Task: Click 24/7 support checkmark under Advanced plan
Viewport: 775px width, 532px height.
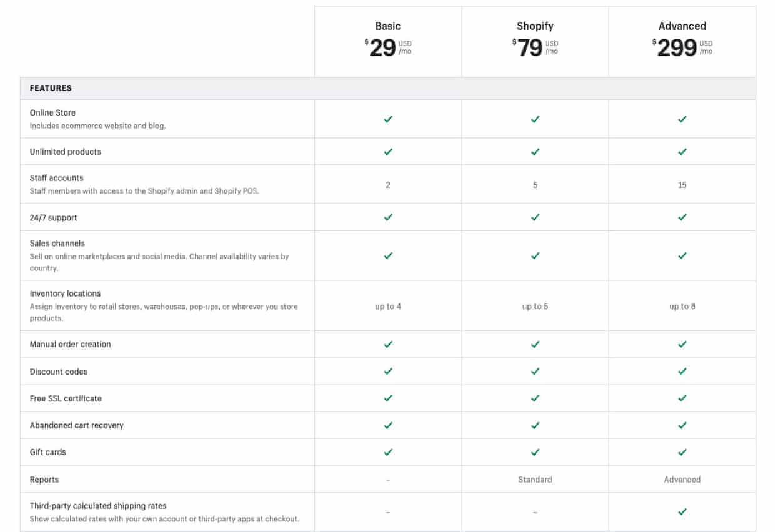Action: point(682,217)
